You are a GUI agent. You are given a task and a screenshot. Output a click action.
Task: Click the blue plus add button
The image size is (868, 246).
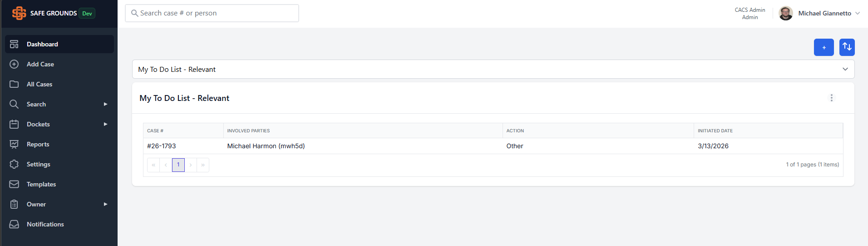(x=824, y=47)
